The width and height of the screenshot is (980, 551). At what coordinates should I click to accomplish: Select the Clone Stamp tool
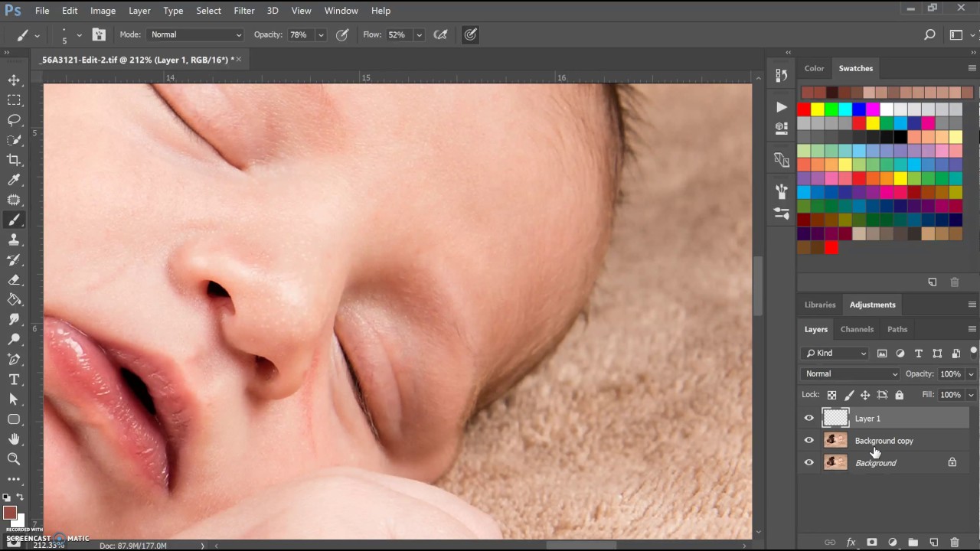14,240
